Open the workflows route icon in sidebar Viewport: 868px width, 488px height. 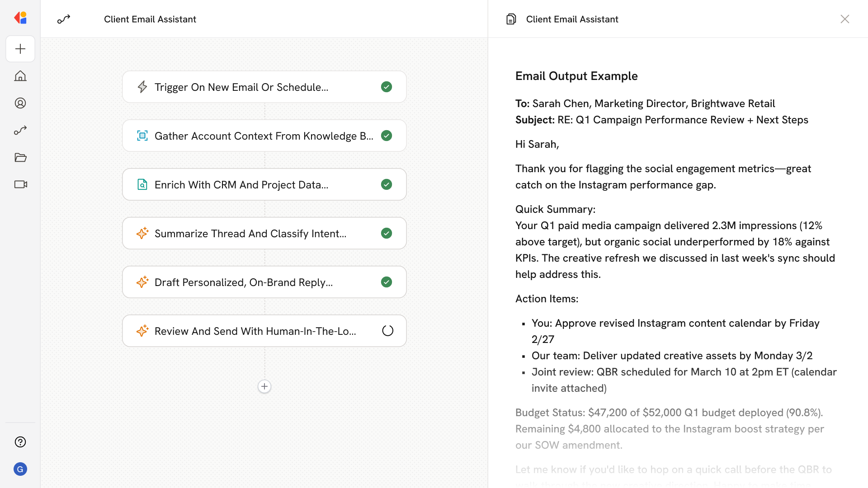[20, 130]
